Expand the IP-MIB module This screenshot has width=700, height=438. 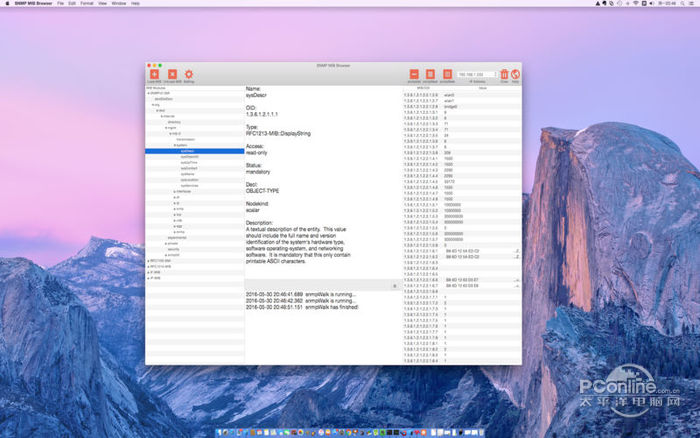(148, 278)
